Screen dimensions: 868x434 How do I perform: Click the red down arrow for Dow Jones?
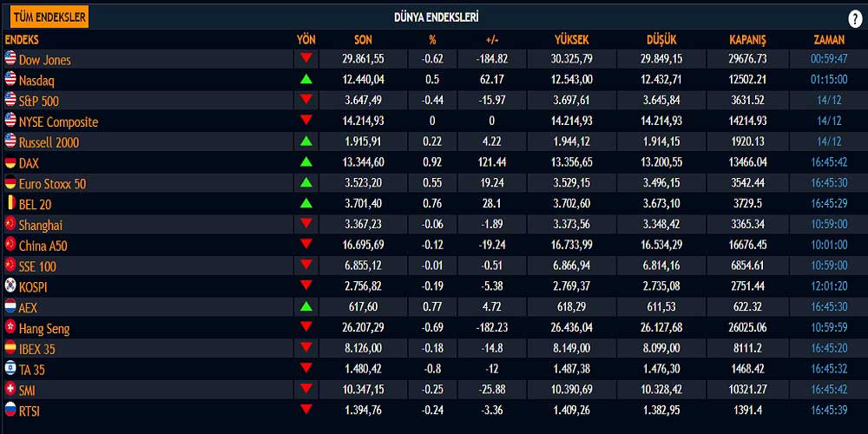tap(306, 57)
